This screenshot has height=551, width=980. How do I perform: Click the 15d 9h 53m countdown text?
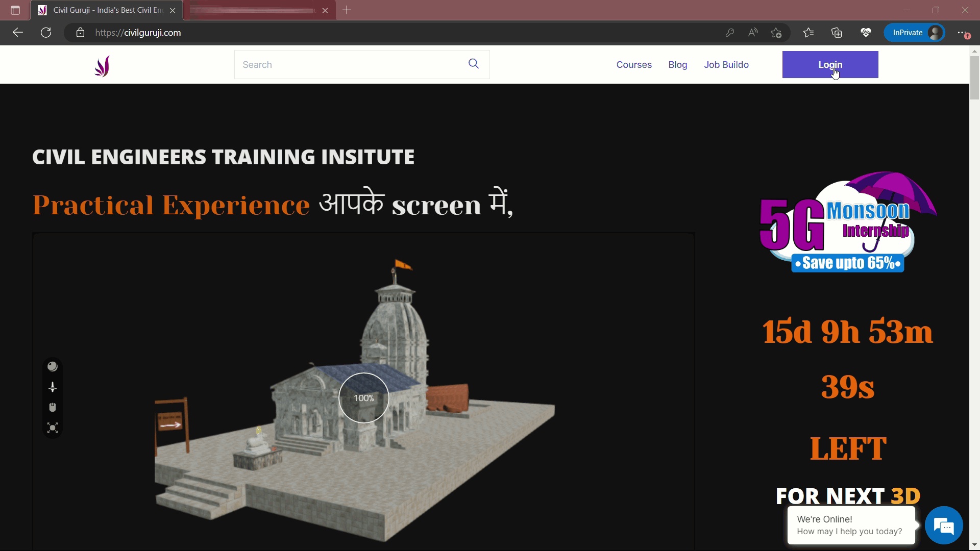(848, 332)
